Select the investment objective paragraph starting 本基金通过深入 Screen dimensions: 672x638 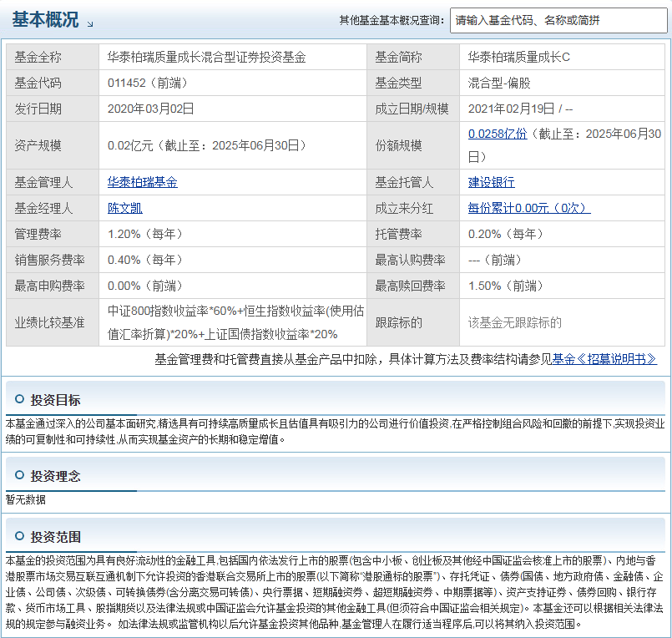point(335,432)
